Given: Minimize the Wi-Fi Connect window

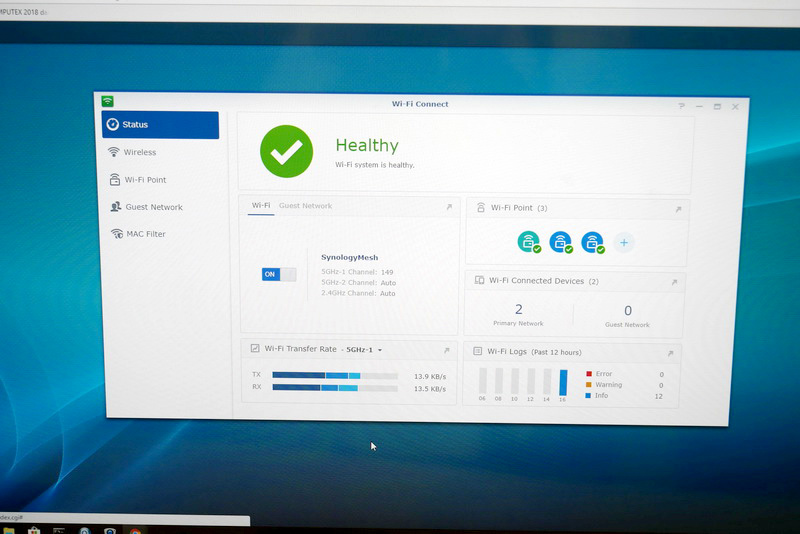Looking at the screenshot, I should click(x=699, y=106).
